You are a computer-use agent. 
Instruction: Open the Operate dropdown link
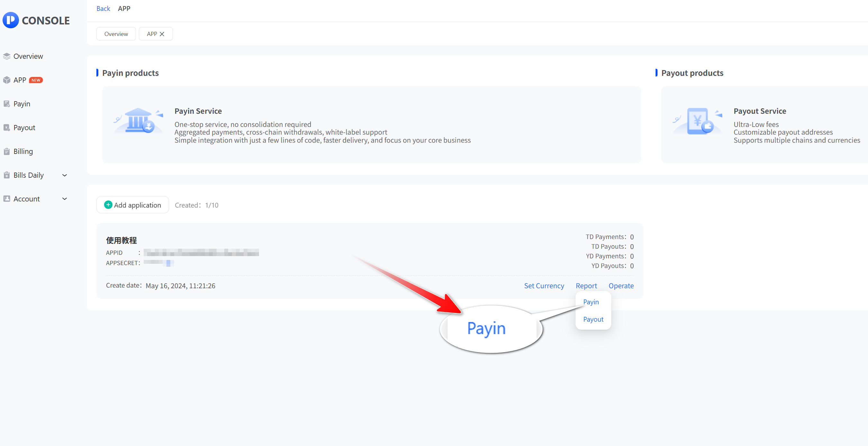pyautogui.click(x=621, y=286)
